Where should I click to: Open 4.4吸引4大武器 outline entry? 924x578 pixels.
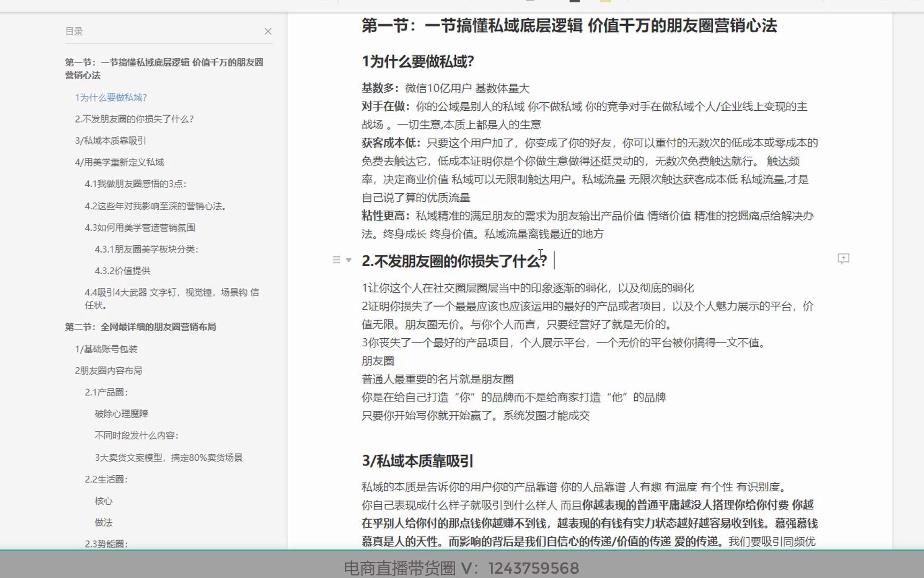pos(172,299)
